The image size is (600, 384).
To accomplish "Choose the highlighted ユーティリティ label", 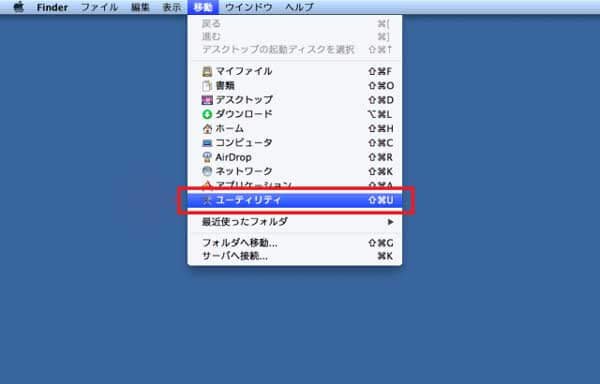I will point(248,200).
